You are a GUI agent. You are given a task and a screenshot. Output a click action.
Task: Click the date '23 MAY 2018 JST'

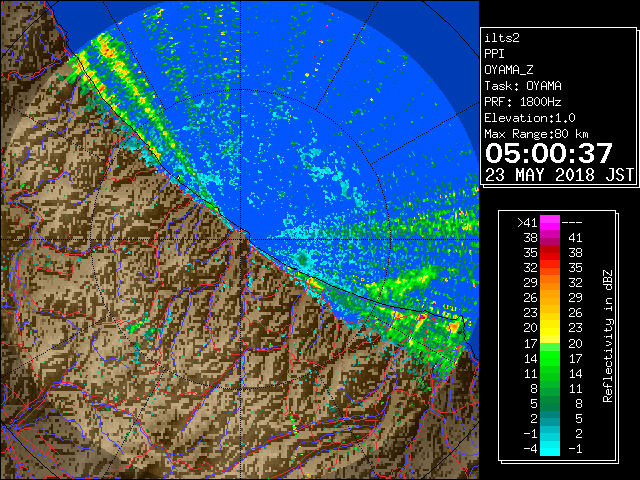click(559, 175)
